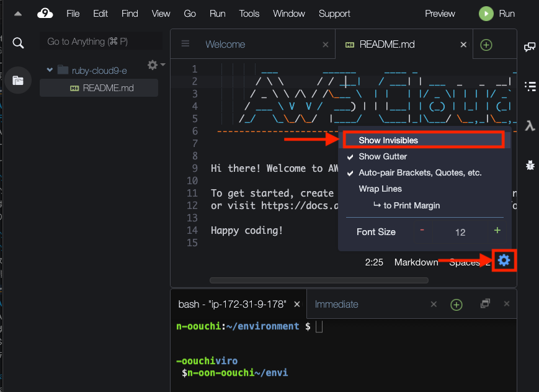The height and width of the screenshot is (392, 539).
Task: Click the Cloud9 logo icon
Action: (45, 14)
